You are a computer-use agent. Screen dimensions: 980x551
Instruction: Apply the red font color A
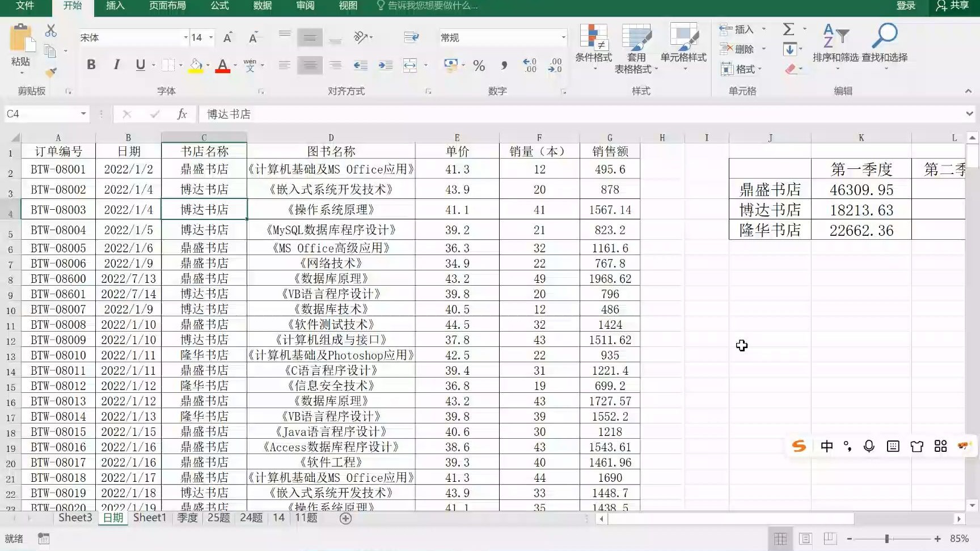click(223, 65)
